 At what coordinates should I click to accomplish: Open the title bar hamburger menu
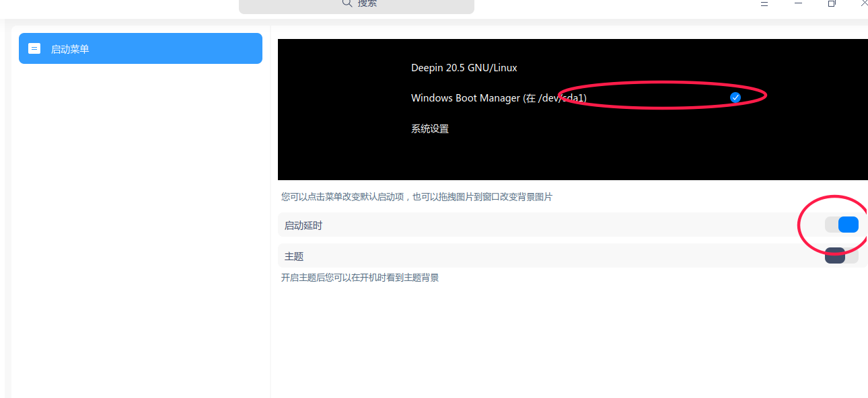764,3
